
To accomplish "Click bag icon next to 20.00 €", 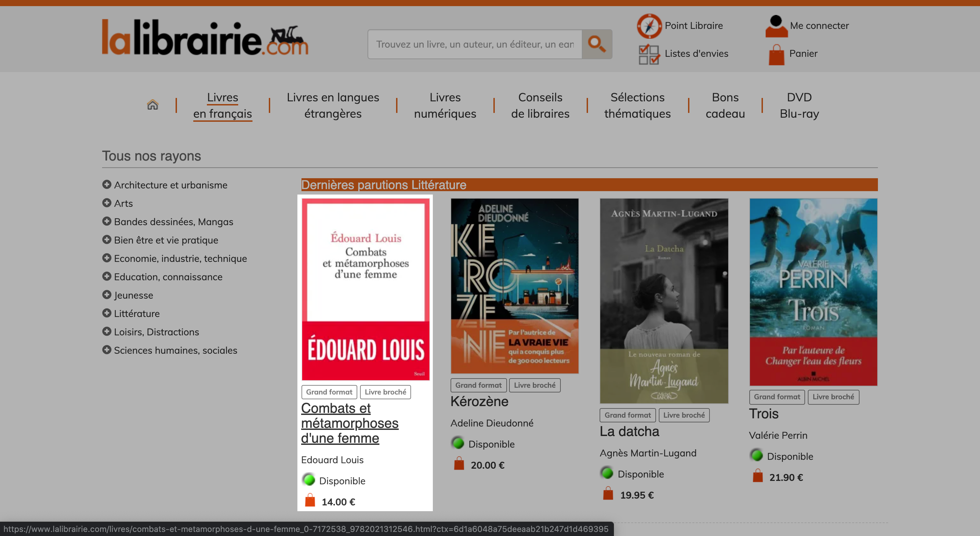I will click(x=459, y=464).
